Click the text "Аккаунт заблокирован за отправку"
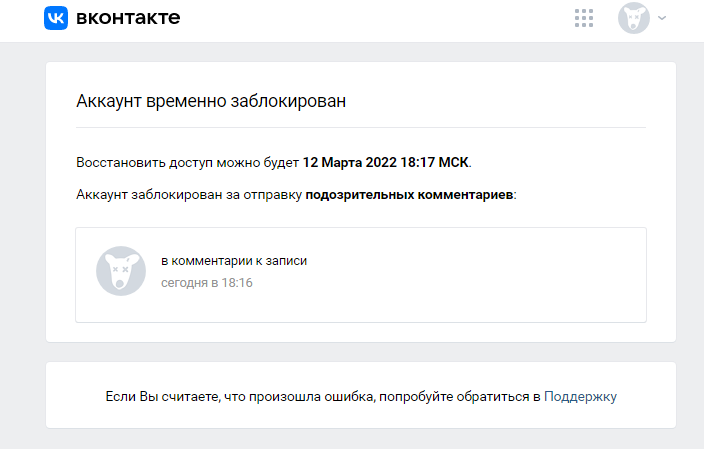The image size is (704, 449). point(188,194)
